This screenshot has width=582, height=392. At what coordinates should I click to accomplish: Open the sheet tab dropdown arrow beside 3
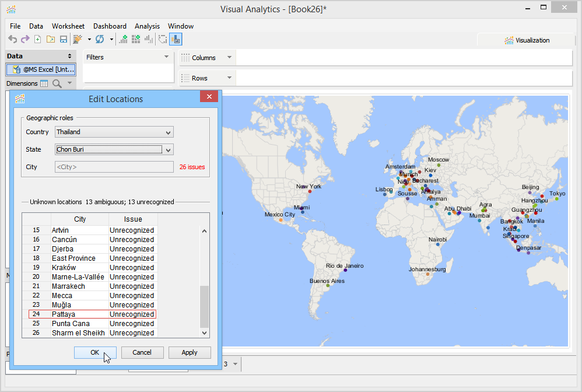point(235,364)
